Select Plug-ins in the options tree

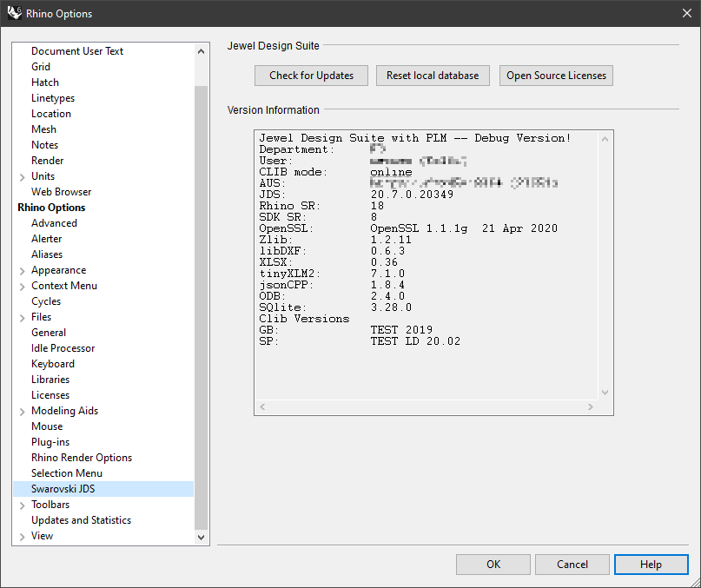pyautogui.click(x=50, y=442)
